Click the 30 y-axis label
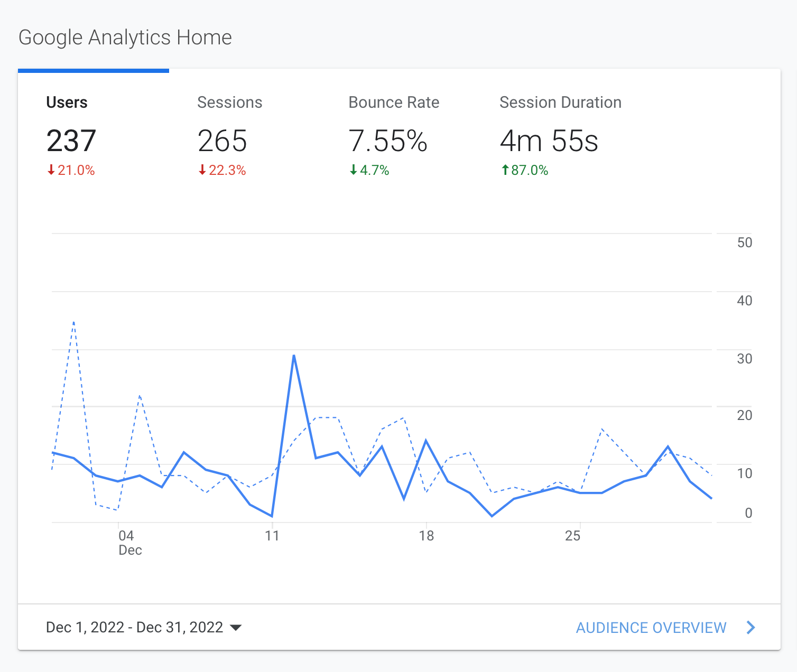This screenshot has width=797, height=672. pyautogui.click(x=745, y=359)
